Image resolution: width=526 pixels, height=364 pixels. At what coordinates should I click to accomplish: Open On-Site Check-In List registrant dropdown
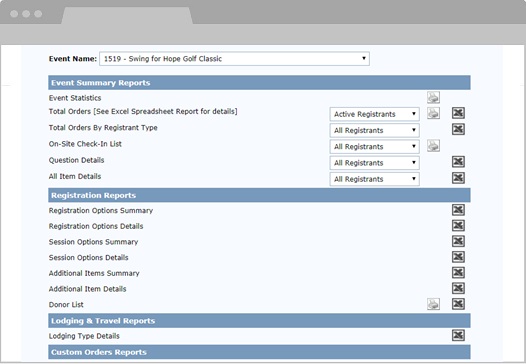tap(374, 147)
